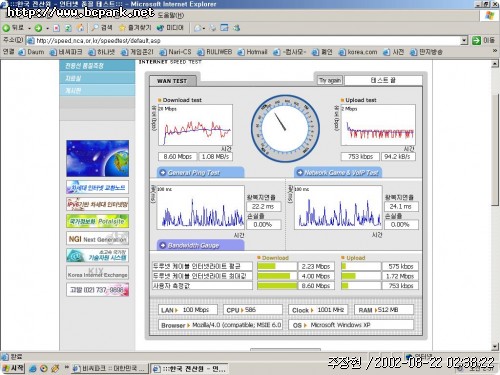Click the Upload test graph

378,125
